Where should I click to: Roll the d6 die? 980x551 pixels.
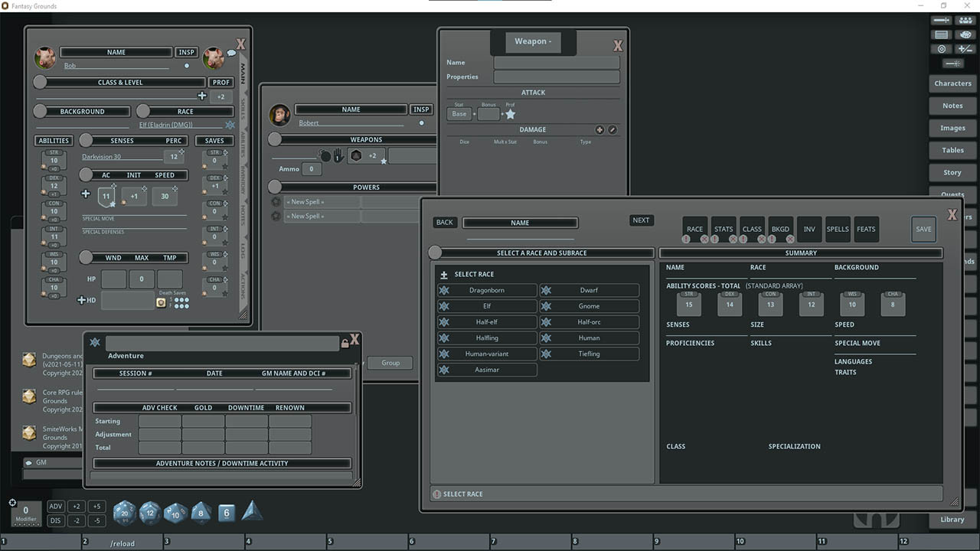pos(226,513)
